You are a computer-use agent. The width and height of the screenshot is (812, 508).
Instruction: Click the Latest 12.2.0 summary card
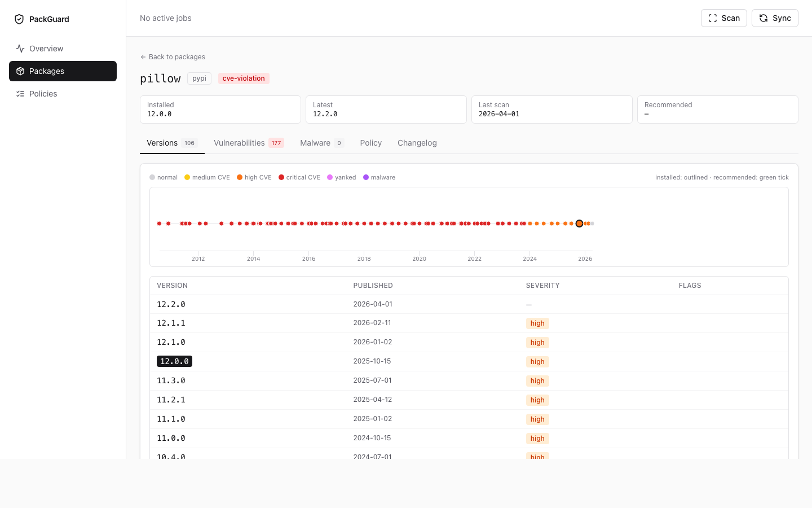pyautogui.click(x=386, y=110)
